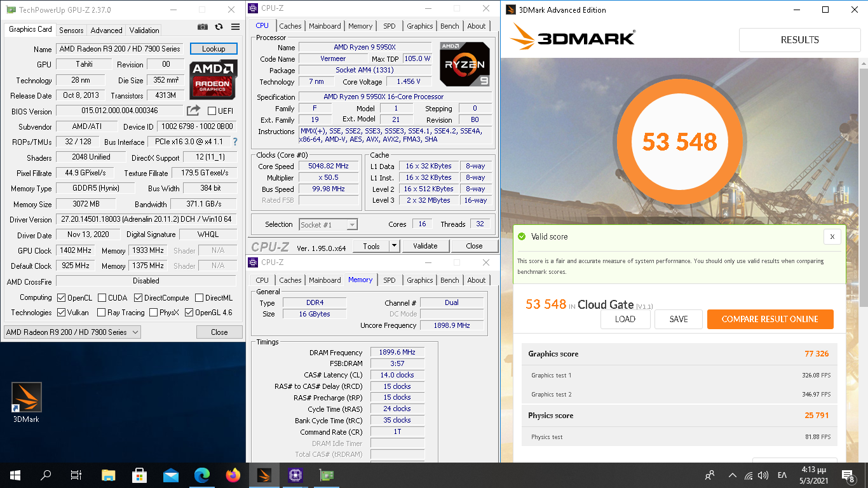This screenshot has width=868, height=488.
Task: Switch to the Sensors tab in GPU-Z
Action: tap(71, 30)
